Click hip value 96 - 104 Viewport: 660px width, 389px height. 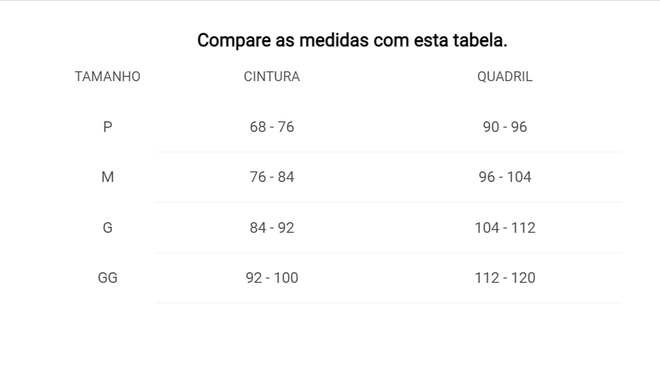[505, 177]
